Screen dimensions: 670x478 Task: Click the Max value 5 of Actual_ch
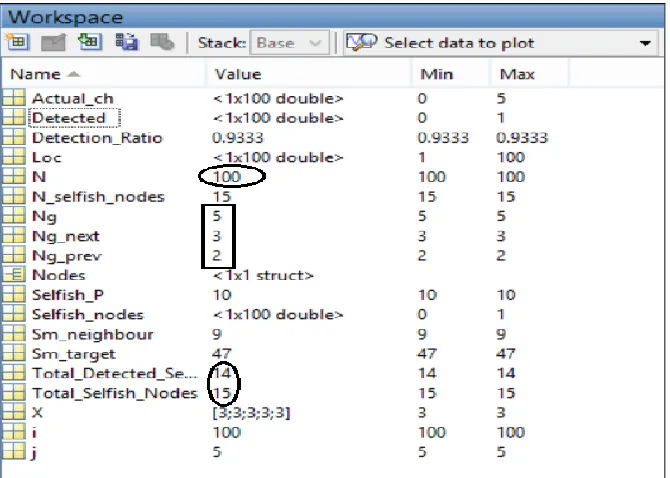[x=501, y=99]
